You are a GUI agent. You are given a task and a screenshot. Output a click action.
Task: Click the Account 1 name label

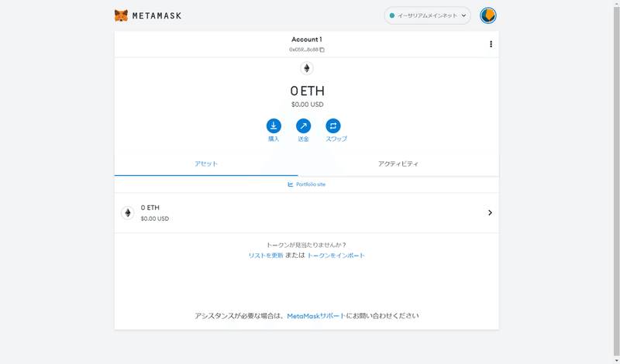pyautogui.click(x=307, y=39)
